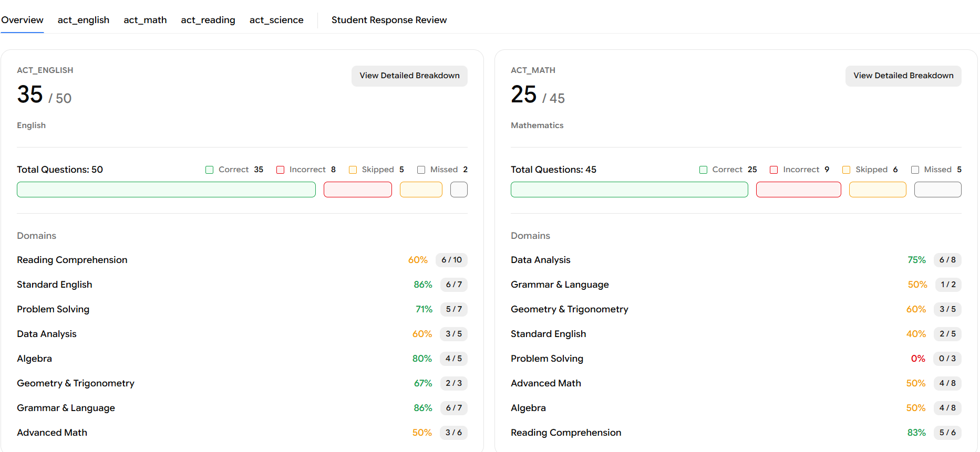This screenshot has height=452, width=980.
Task: Toggle the Skipped checkbox in ACT_MATH legend
Action: [x=846, y=170]
